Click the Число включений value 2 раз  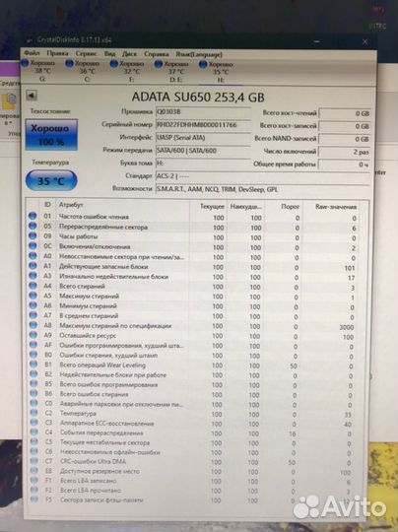345,152
